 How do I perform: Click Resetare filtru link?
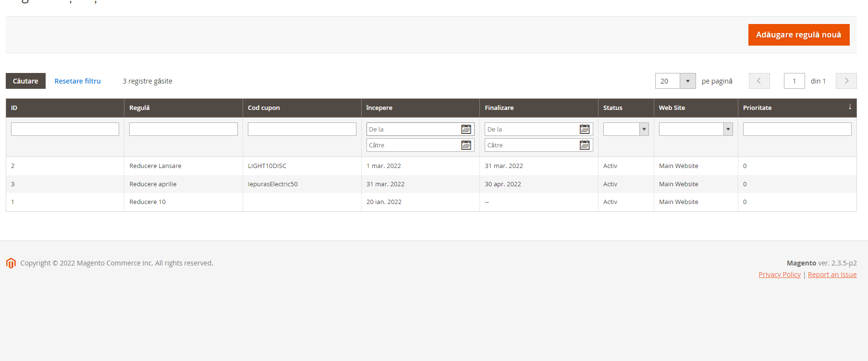(x=78, y=81)
